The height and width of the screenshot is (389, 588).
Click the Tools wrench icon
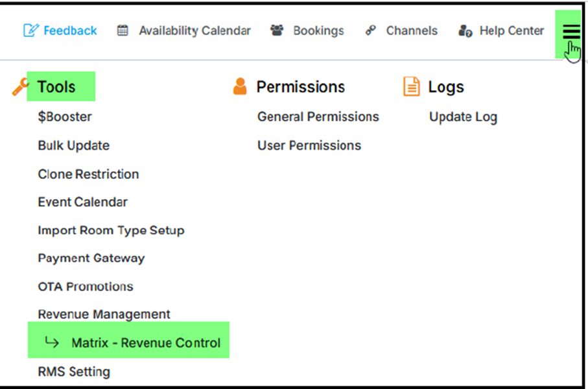[20, 87]
